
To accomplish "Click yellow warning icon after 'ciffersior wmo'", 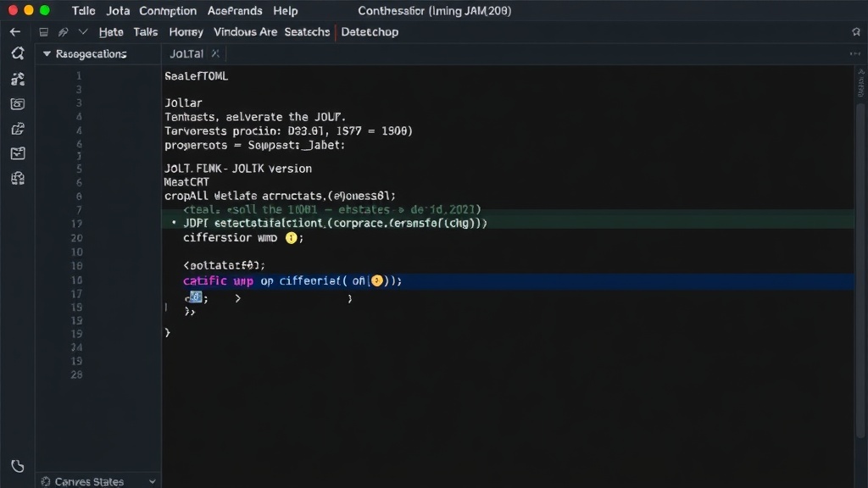I will point(292,238).
